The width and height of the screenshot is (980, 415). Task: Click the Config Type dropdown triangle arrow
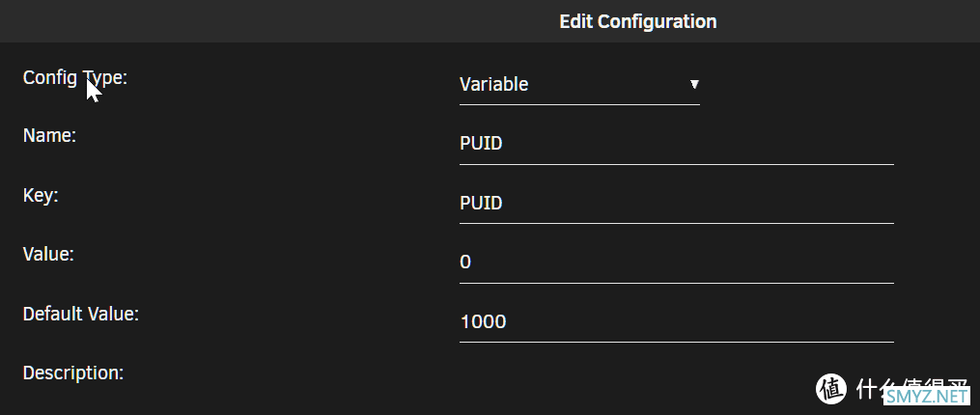click(694, 84)
